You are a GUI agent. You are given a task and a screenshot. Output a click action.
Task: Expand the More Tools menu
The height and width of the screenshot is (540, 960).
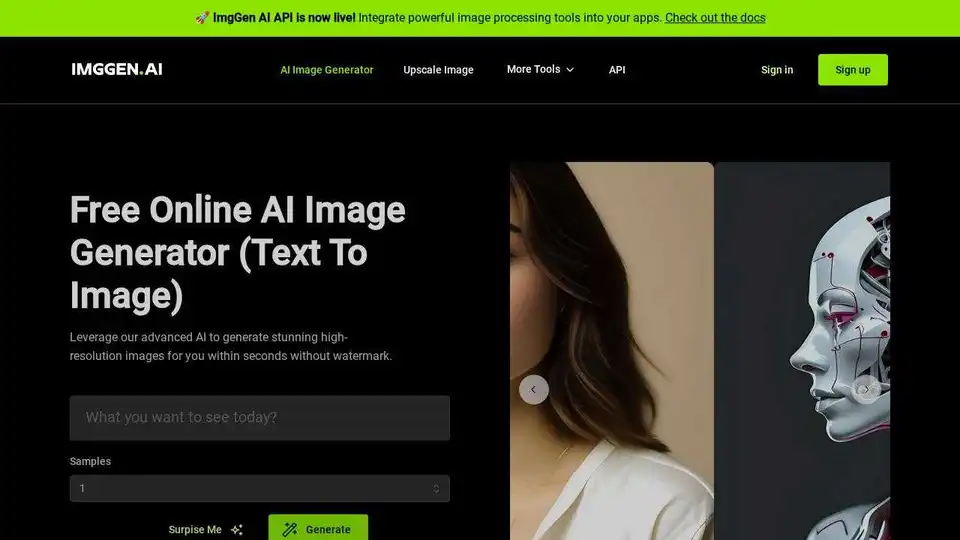pos(540,69)
